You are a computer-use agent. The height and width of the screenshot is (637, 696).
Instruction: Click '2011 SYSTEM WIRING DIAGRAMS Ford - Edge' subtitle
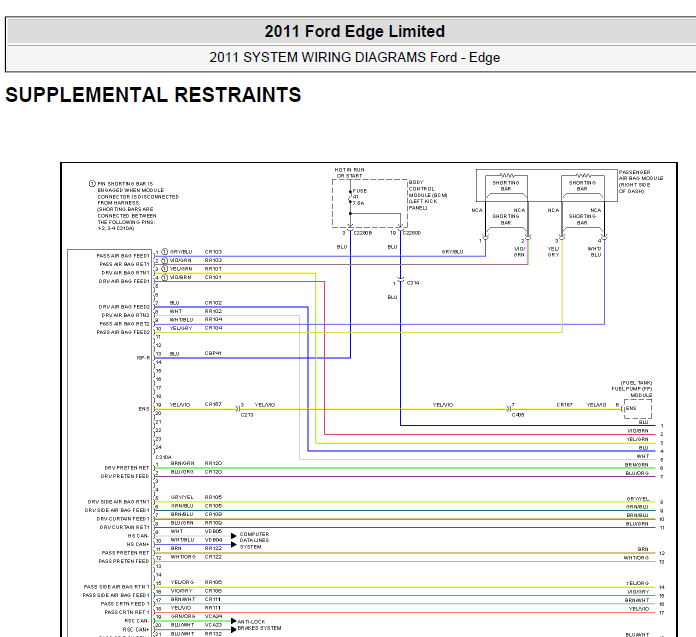[x=354, y=57]
